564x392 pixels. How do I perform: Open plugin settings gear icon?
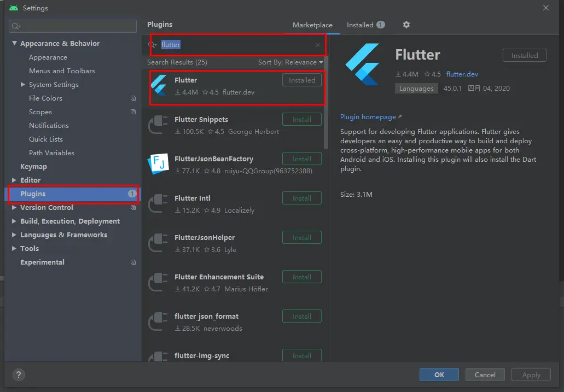pyautogui.click(x=406, y=25)
